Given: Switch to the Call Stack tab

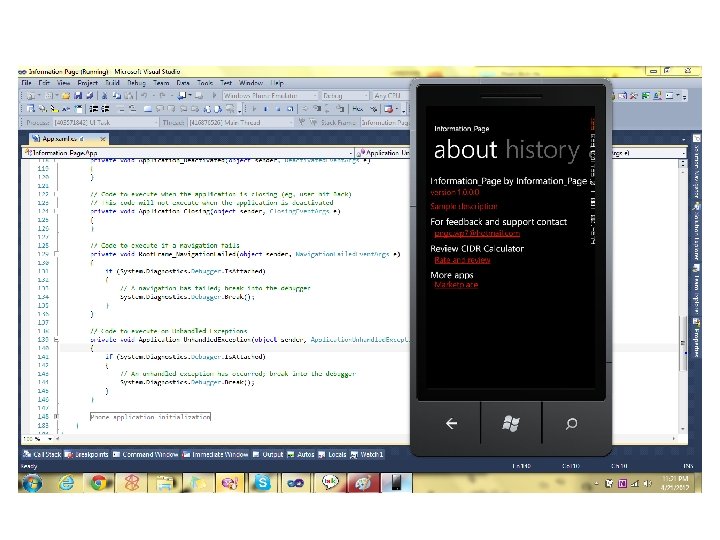Looking at the screenshot, I should click(42, 454).
